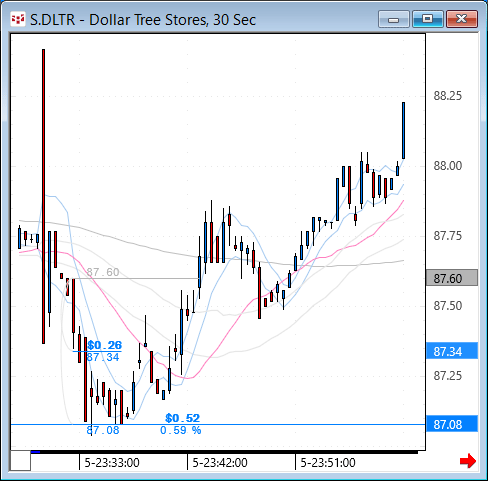
Task: Select the blue 87.08 price marker on the axis
Action: click(x=452, y=424)
